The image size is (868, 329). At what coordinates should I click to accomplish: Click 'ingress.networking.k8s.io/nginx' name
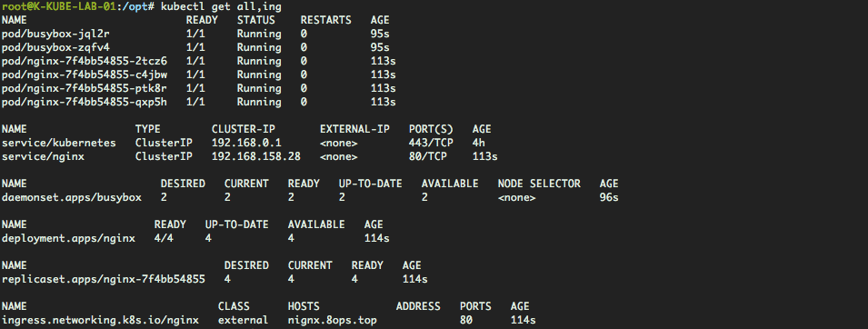[x=100, y=320]
